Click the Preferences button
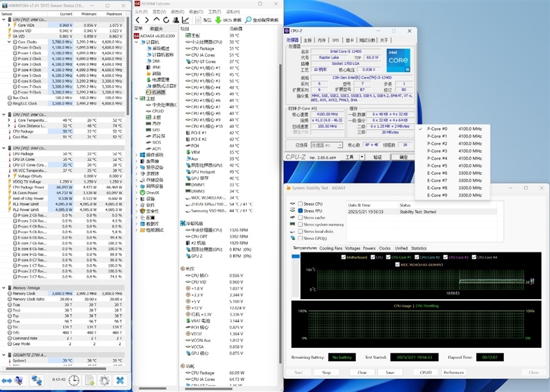Image resolution: width=550 pixels, height=392 pixels. click(x=454, y=372)
